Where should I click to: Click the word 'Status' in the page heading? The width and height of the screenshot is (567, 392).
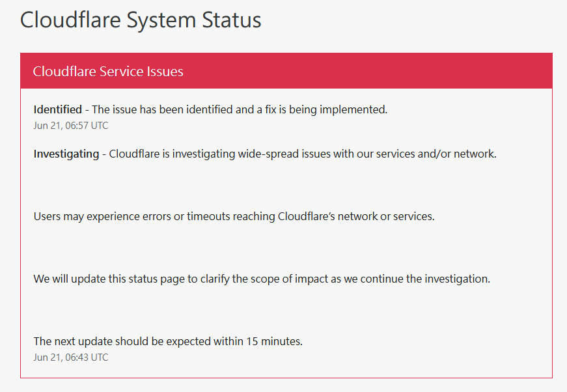click(x=232, y=20)
